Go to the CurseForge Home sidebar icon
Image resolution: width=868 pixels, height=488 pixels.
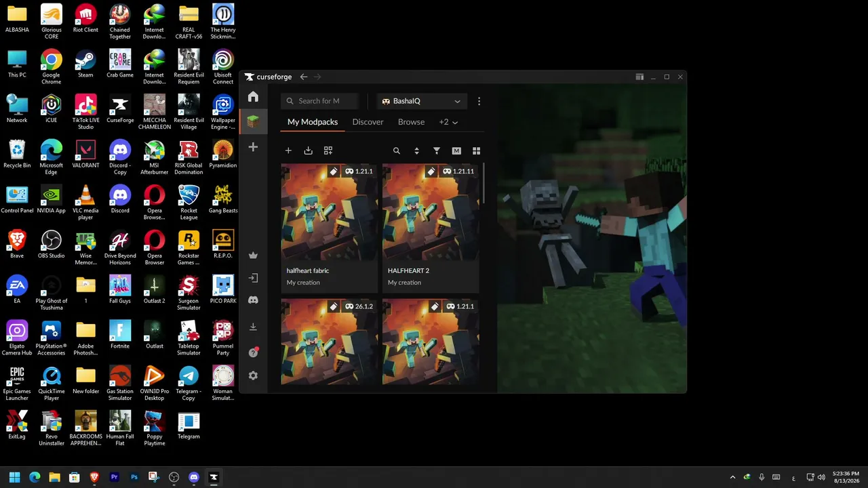tap(253, 97)
